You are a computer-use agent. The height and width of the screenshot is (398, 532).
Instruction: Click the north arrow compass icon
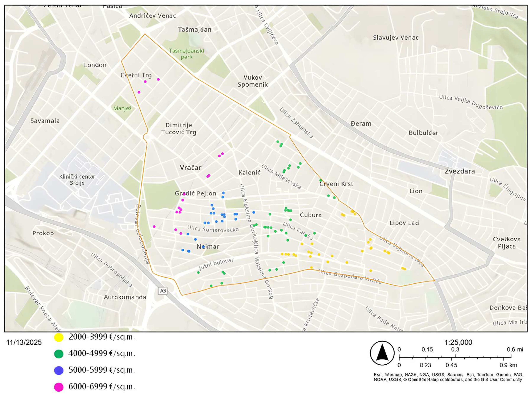pyautogui.click(x=382, y=353)
